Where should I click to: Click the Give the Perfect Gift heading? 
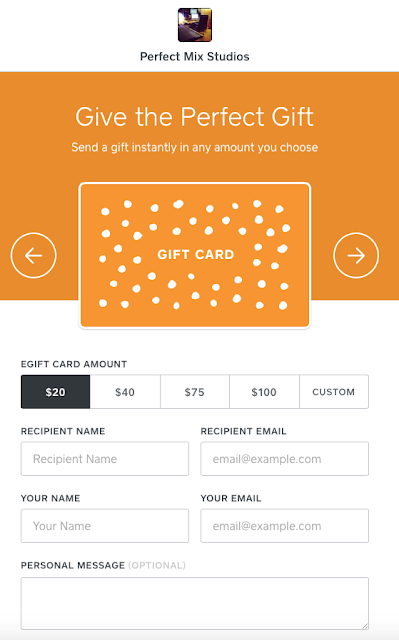click(195, 117)
